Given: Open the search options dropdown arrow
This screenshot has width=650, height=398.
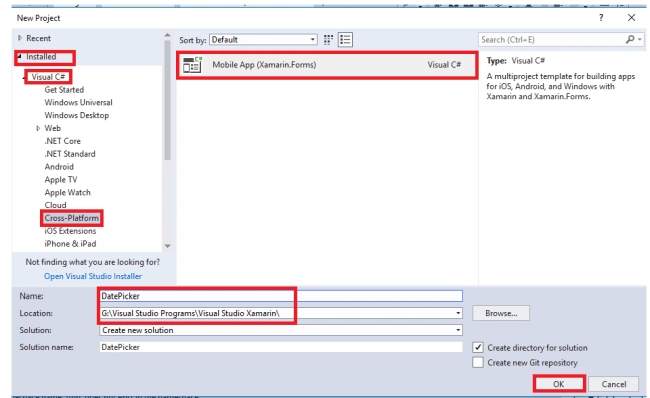Looking at the screenshot, I should point(640,39).
